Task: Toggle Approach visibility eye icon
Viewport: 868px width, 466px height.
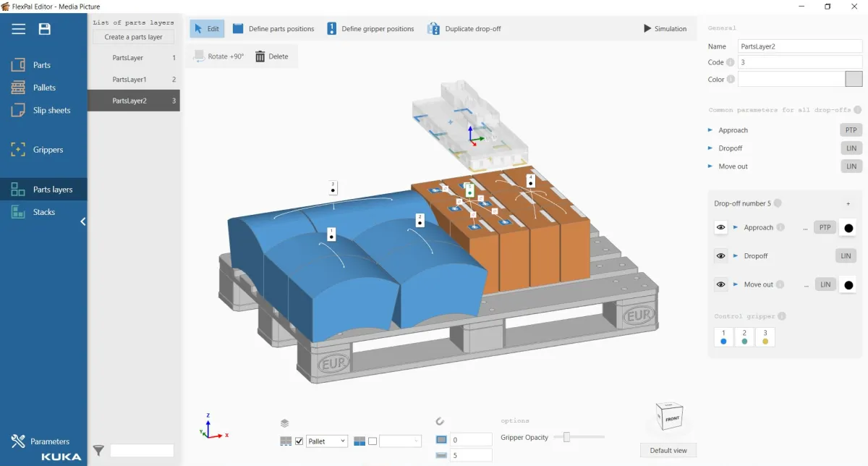Action: (720, 227)
